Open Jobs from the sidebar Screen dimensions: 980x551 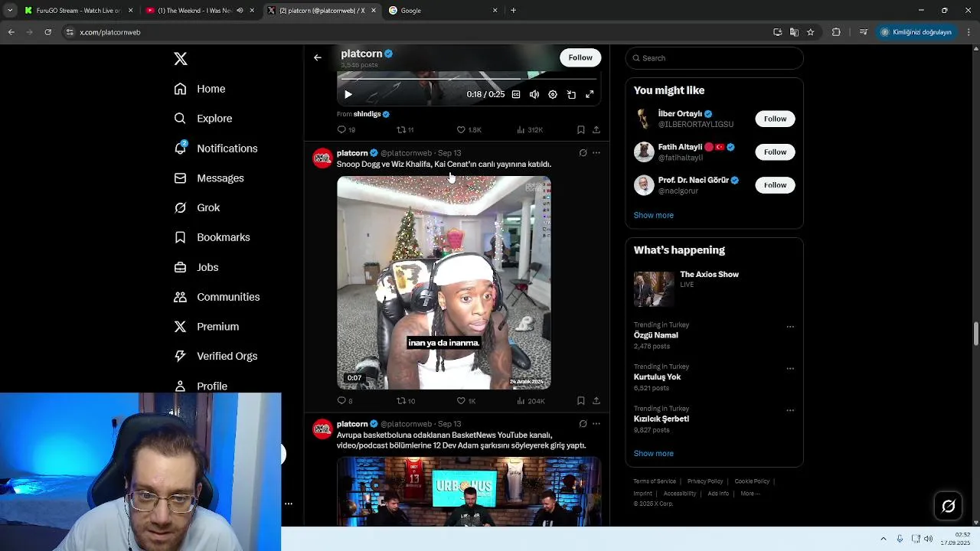pos(196,267)
